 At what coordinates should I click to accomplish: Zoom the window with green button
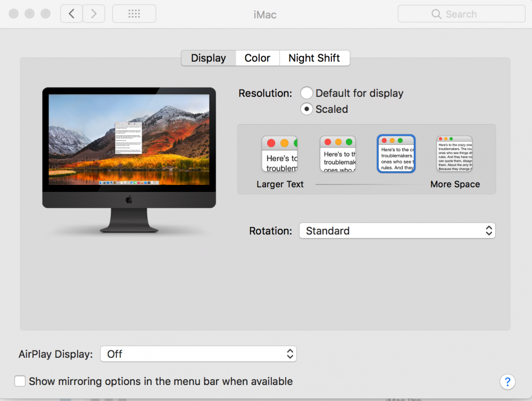[45, 14]
